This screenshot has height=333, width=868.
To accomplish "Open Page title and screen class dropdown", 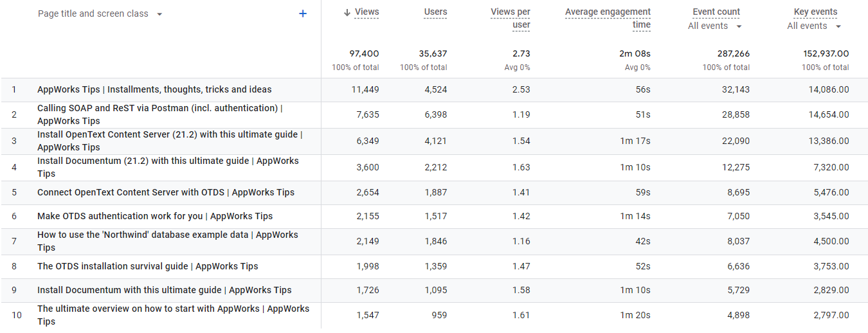I will [x=100, y=14].
